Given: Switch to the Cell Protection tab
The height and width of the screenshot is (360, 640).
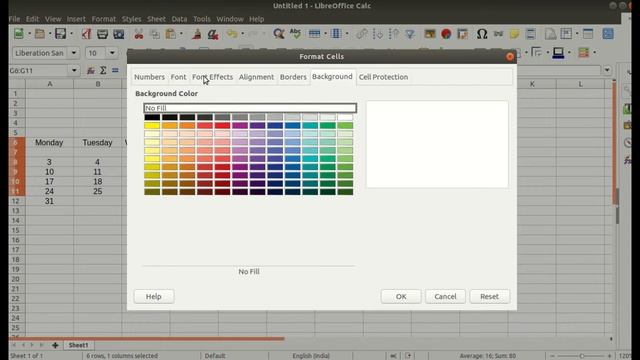Looking at the screenshot, I should [383, 77].
